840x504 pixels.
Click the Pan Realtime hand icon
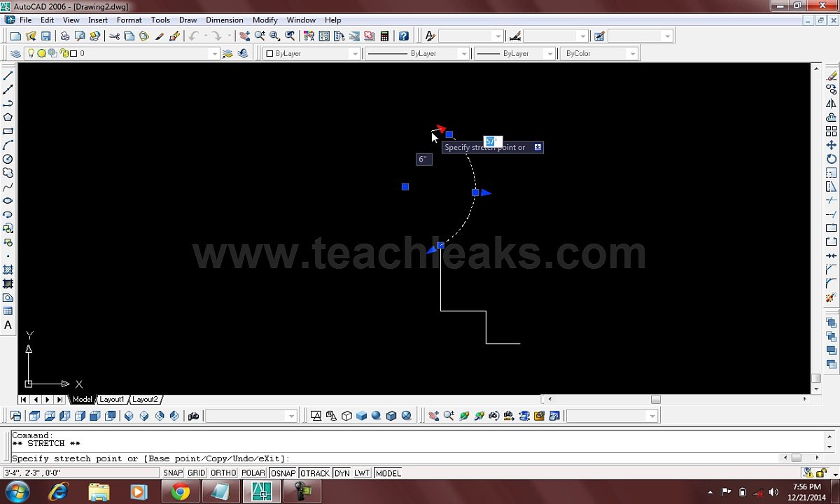click(244, 36)
